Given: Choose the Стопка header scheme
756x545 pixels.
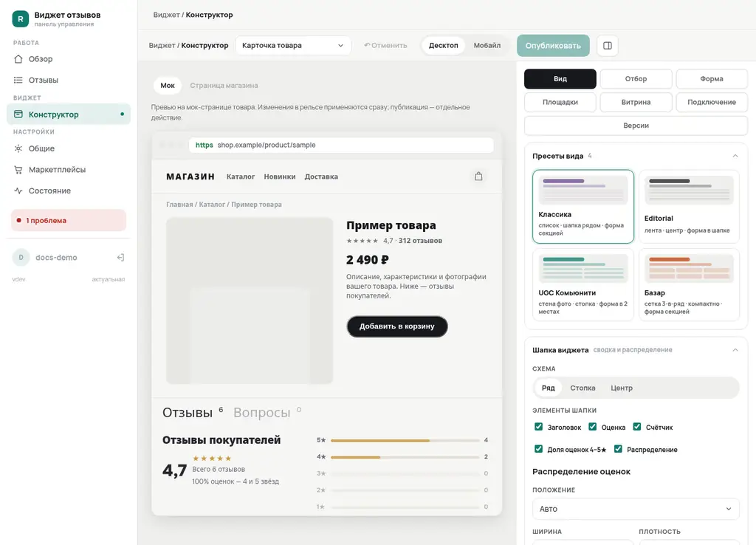Looking at the screenshot, I should 583,388.
